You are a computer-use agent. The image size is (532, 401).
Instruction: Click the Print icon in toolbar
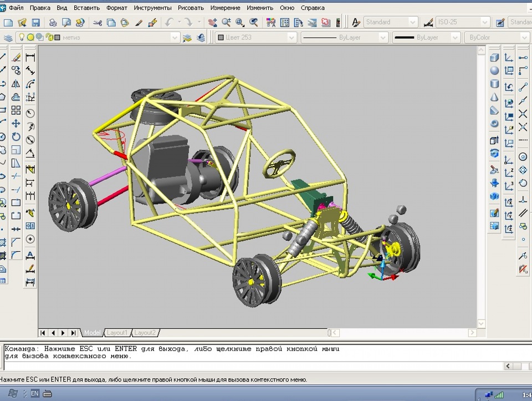pyautogui.click(x=53, y=23)
